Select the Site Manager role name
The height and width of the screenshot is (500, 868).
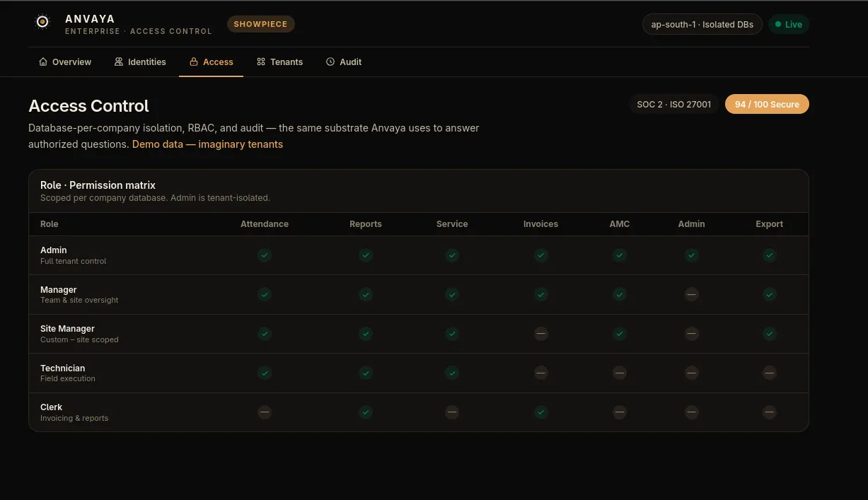[x=67, y=329]
